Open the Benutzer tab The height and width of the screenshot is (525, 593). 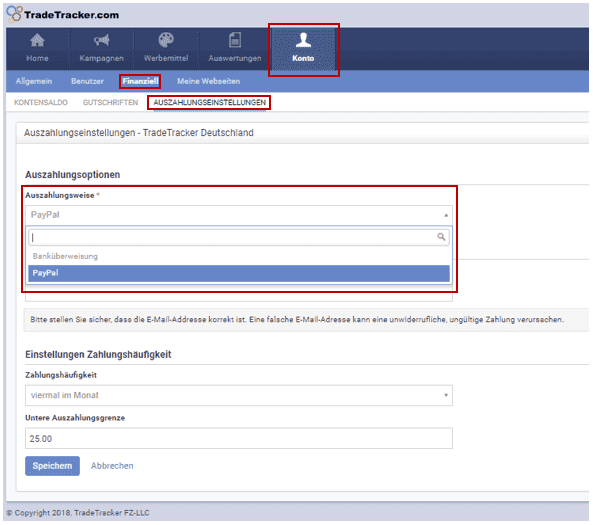(x=87, y=81)
